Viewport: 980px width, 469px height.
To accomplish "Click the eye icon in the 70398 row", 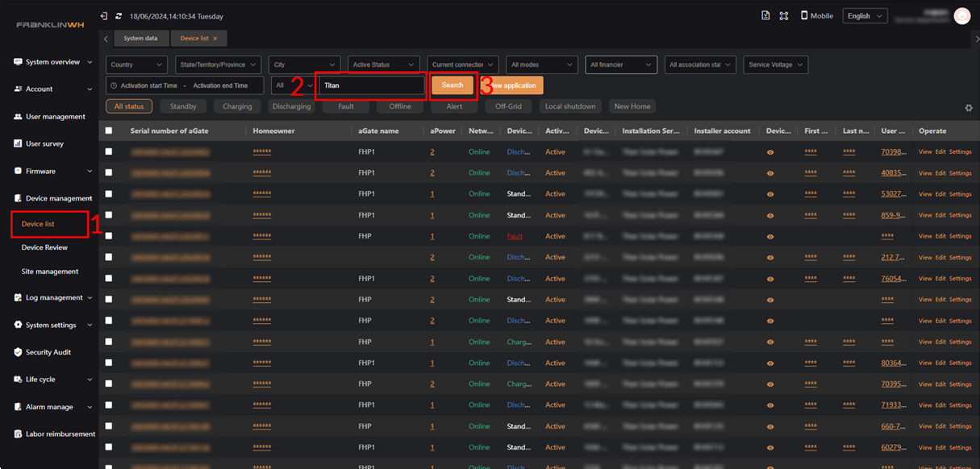I will [x=770, y=151].
